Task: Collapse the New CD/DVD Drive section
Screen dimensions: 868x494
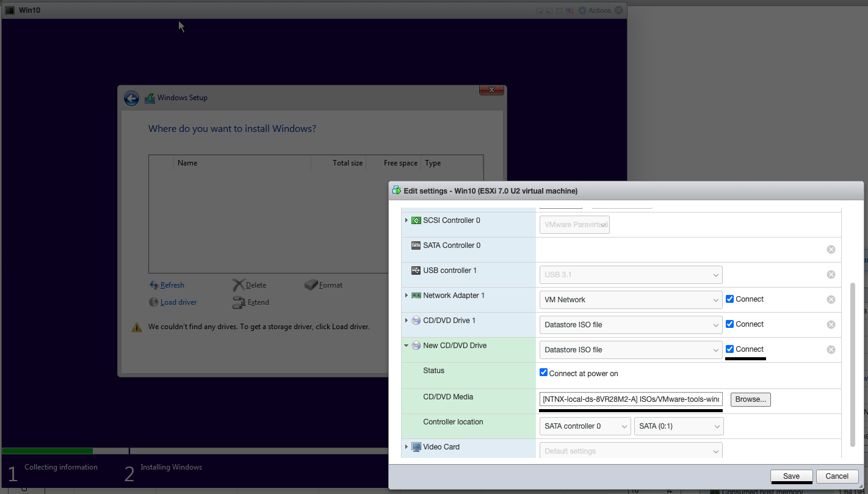Action: [x=407, y=346]
